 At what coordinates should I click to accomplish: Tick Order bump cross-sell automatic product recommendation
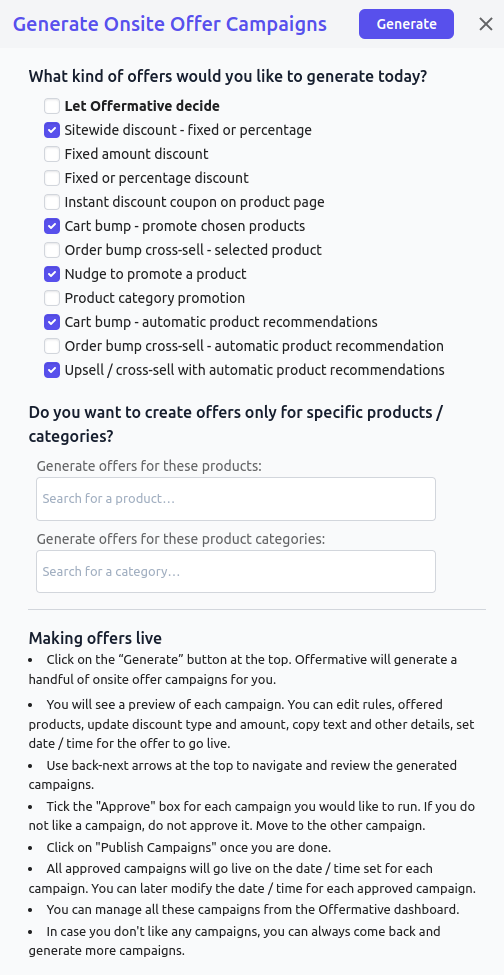52,346
